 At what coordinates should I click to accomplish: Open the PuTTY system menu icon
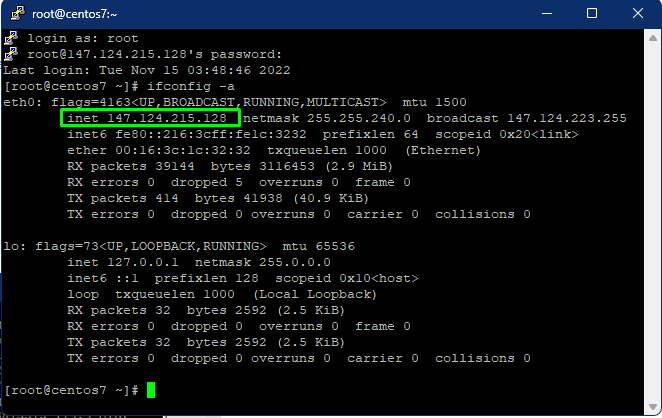coord(16,14)
